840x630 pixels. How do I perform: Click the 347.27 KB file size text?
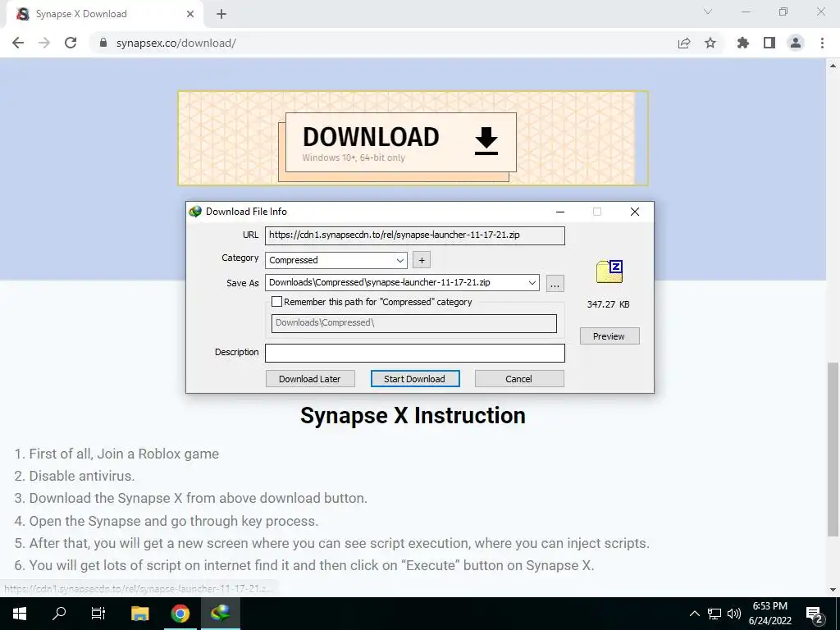point(608,304)
